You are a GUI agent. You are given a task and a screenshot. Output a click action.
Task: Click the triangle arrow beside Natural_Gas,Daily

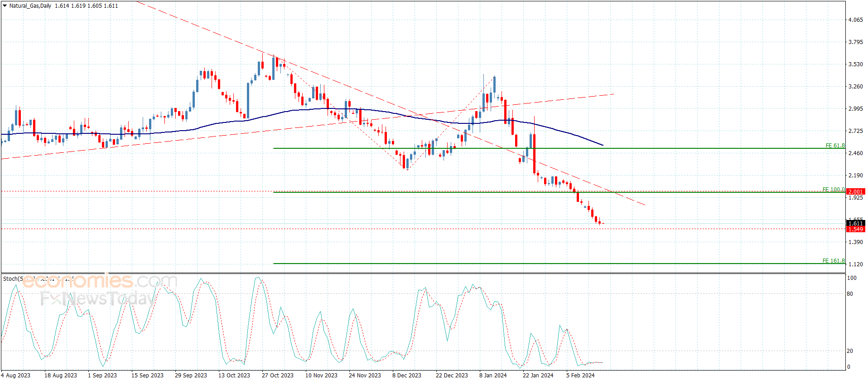5,6
